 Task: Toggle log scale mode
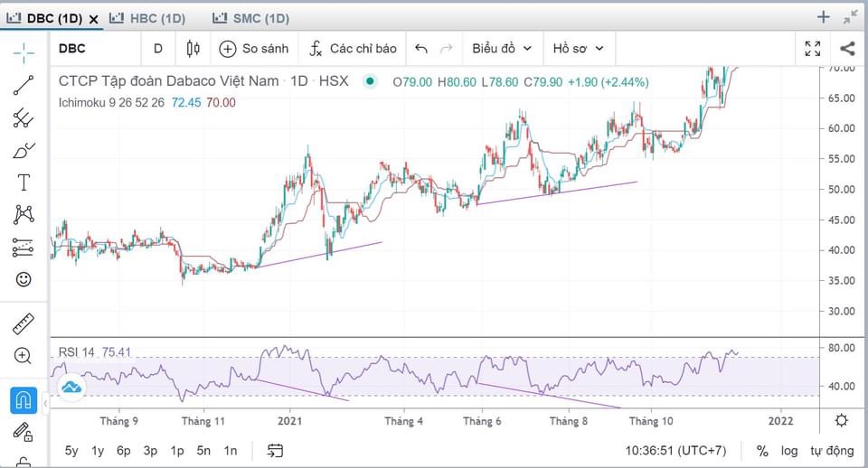coord(789,451)
